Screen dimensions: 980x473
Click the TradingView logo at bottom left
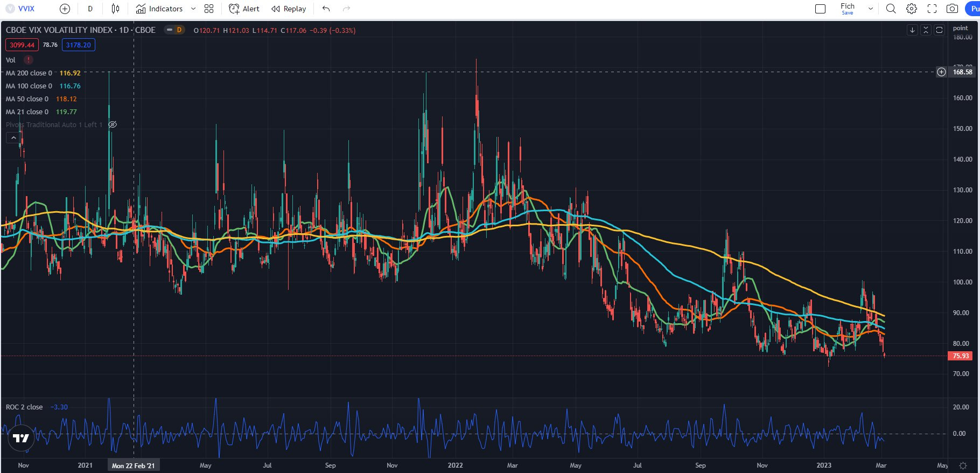(21, 439)
